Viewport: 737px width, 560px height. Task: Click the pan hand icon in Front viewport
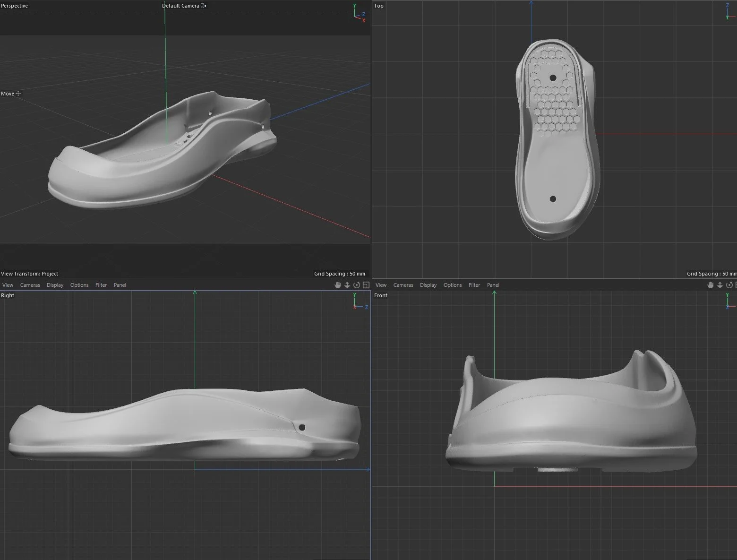(x=710, y=285)
